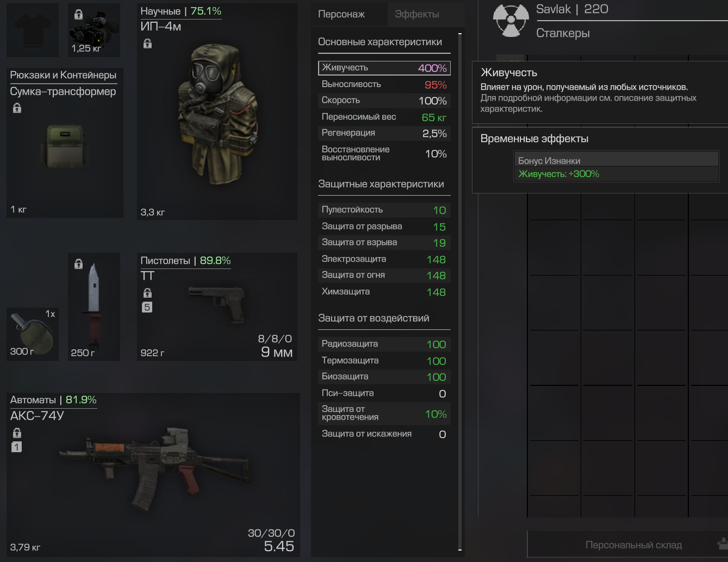Select the bayonet knife slot
Image resolution: width=728 pixels, height=562 pixels.
94,307
